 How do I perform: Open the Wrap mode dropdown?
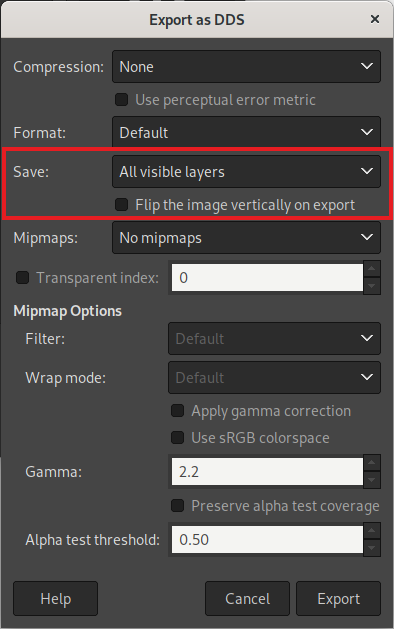[274, 377]
